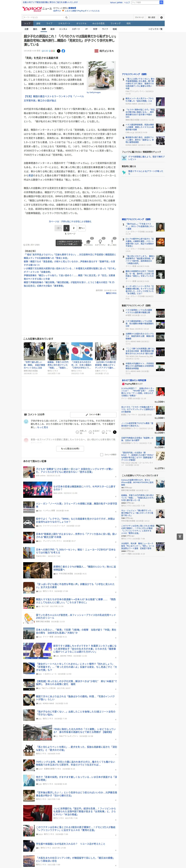186x868 pixels.
Task: Go to page 2 of the article
Action: tap(74, 228)
